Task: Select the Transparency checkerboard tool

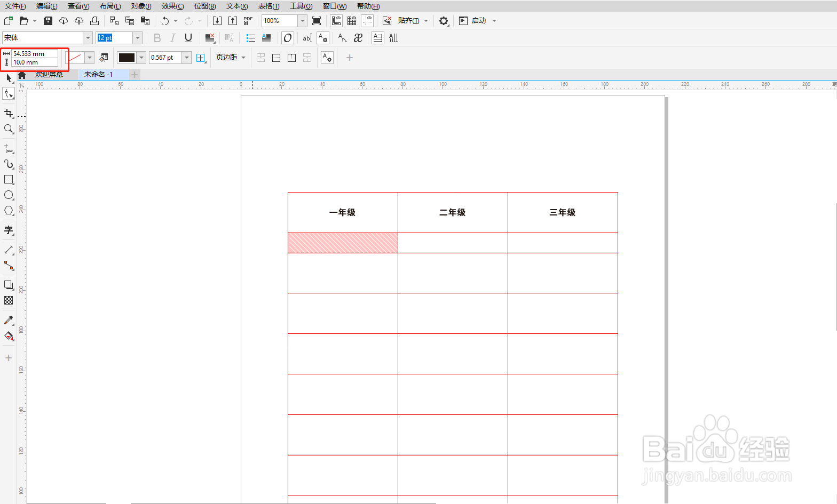Action: [x=9, y=301]
